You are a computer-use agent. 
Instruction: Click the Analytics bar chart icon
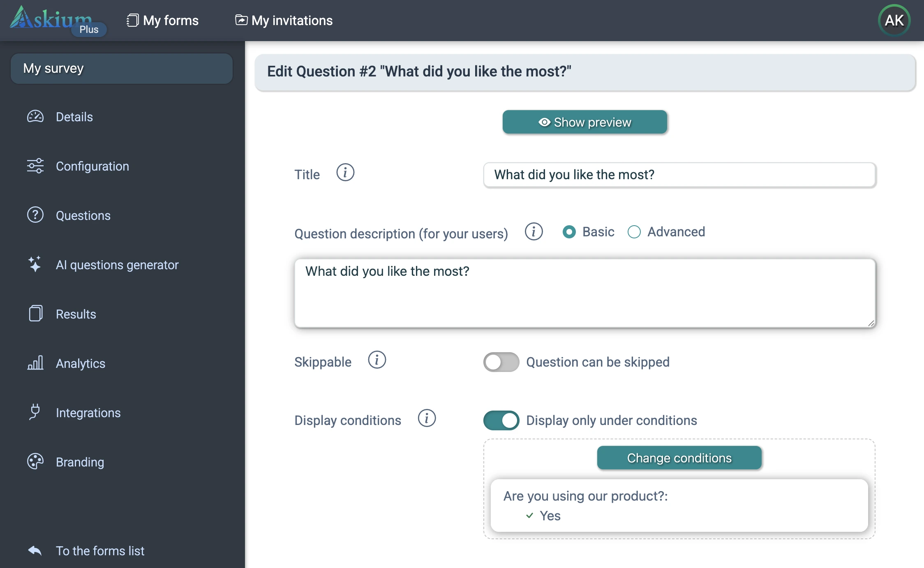[x=35, y=363]
